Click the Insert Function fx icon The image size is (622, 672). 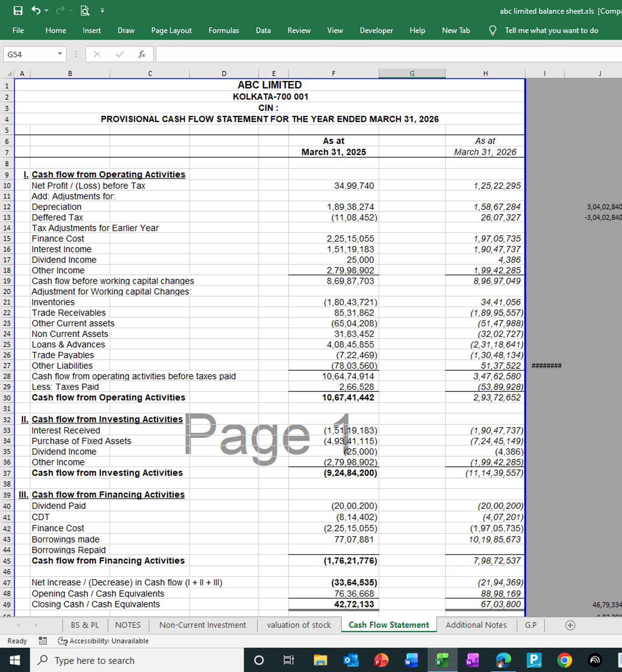[142, 54]
